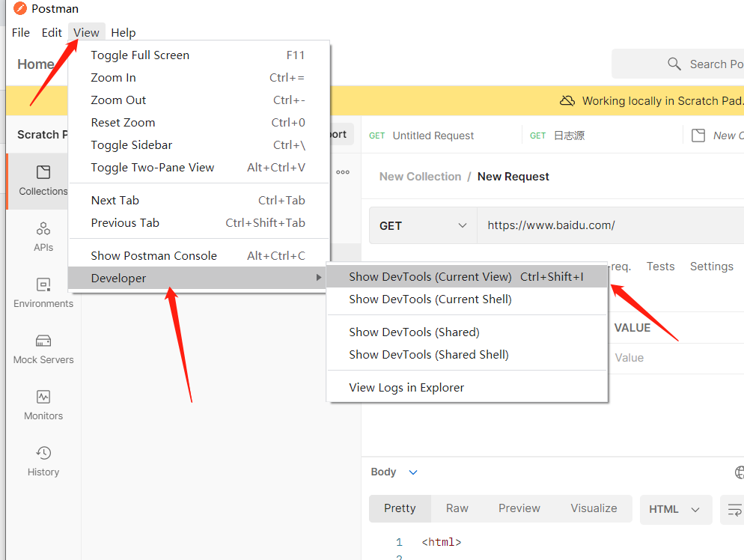Select View Logs in Explorer
This screenshot has height=560, width=744.
pos(467,388)
